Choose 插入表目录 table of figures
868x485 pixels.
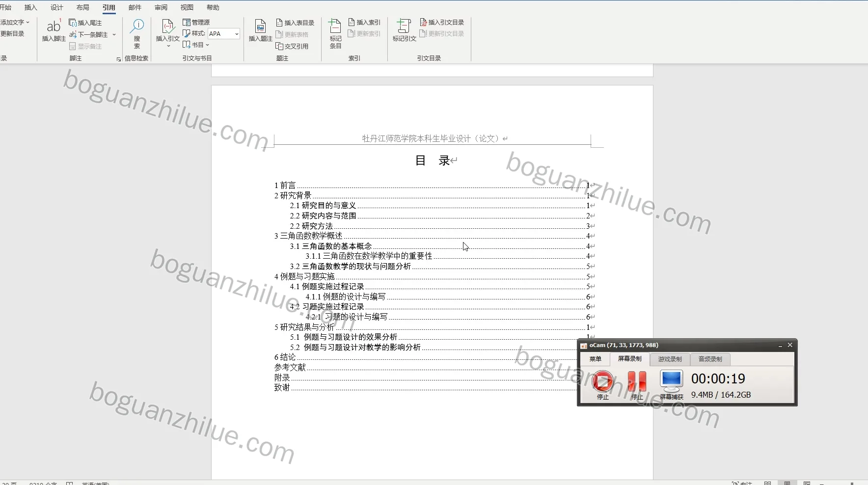click(295, 23)
